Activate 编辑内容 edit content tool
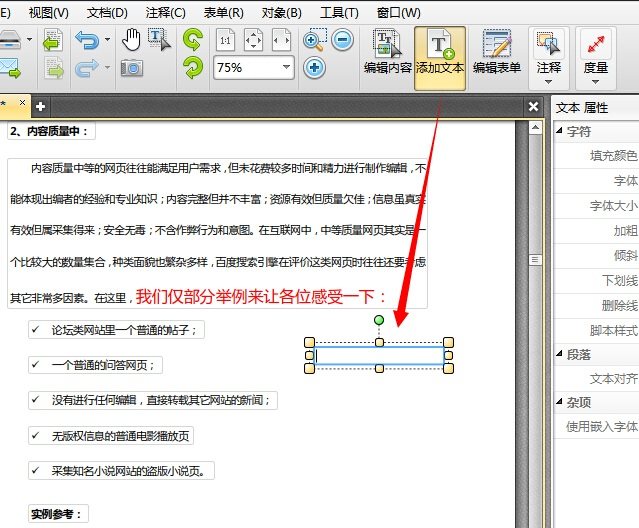This screenshot has height=528, width=639. pos(387,51)
